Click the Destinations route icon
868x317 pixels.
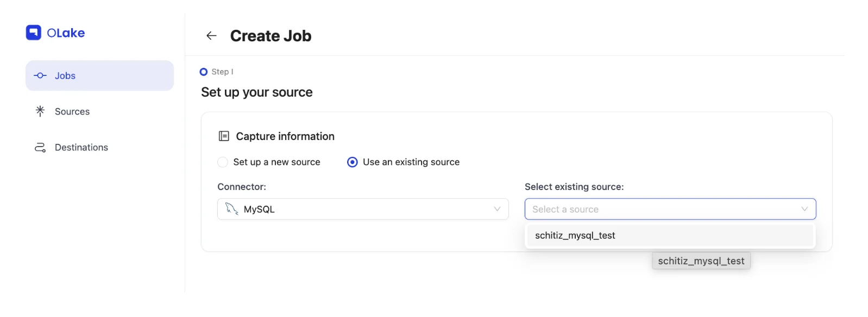click(40, 148)
